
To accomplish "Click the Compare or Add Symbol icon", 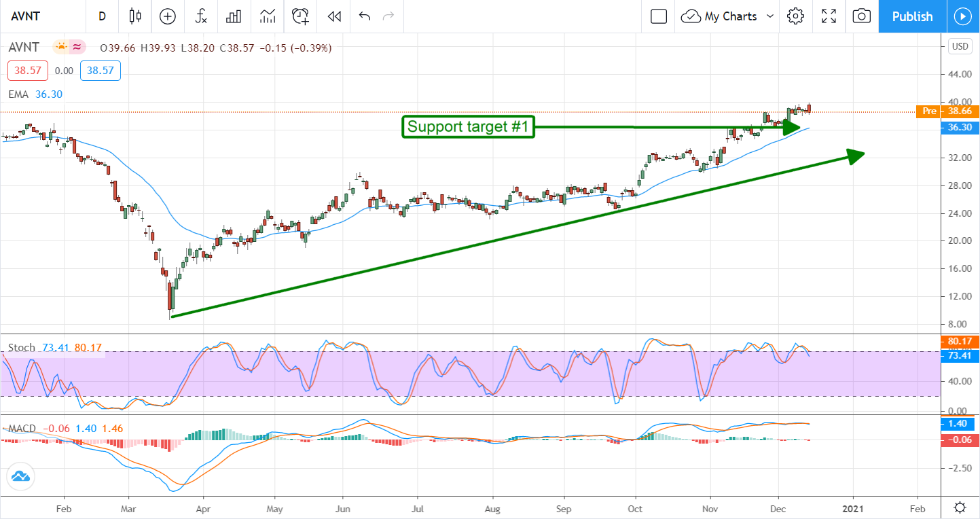I will click(167, 16).
